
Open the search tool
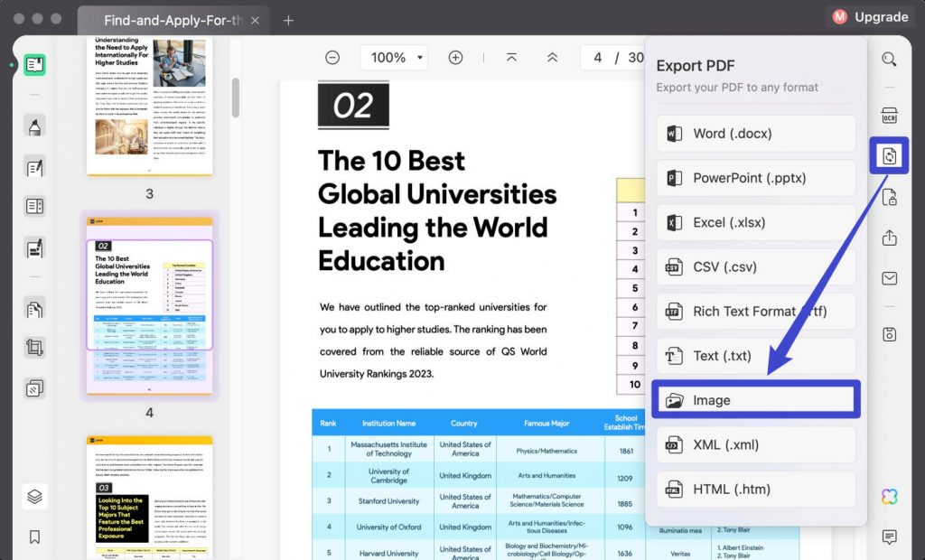[889, 58]
